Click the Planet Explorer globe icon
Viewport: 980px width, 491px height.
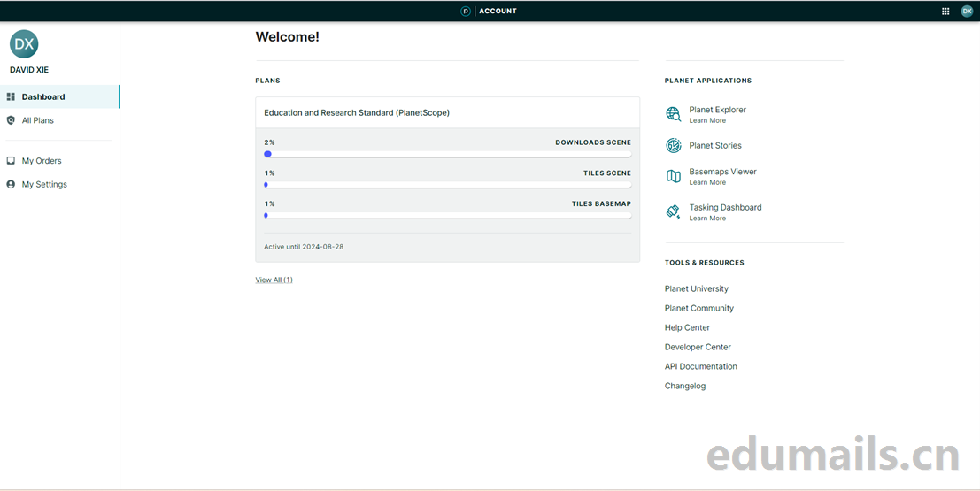pyautogui.click(x=674, y=114)
